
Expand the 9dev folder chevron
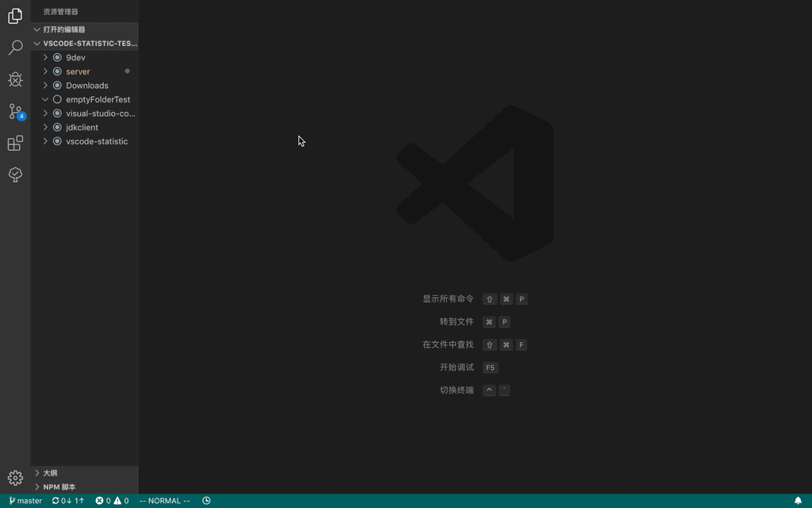point(45,57)
